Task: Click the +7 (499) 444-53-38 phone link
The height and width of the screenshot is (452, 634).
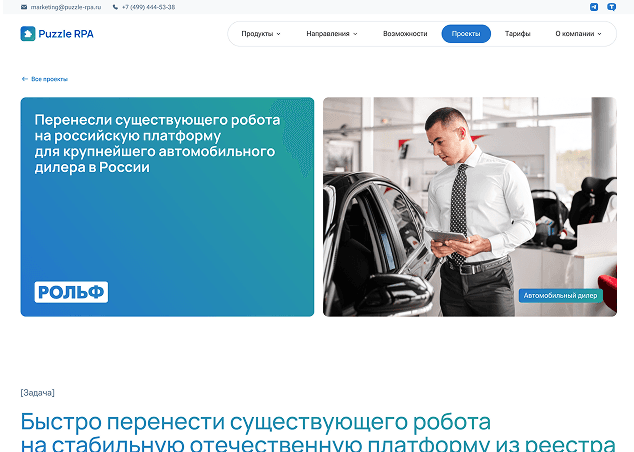Action: (148, 7)
